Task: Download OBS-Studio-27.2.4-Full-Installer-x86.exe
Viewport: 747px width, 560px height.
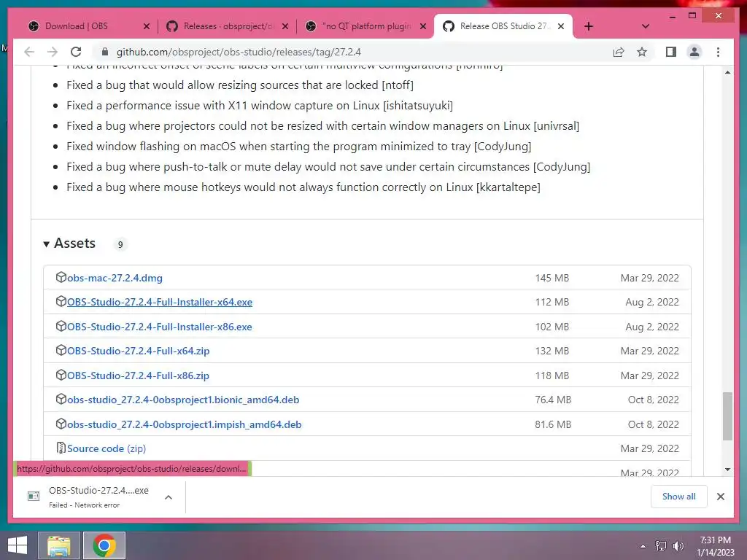Action: click(x=160, y=327)
